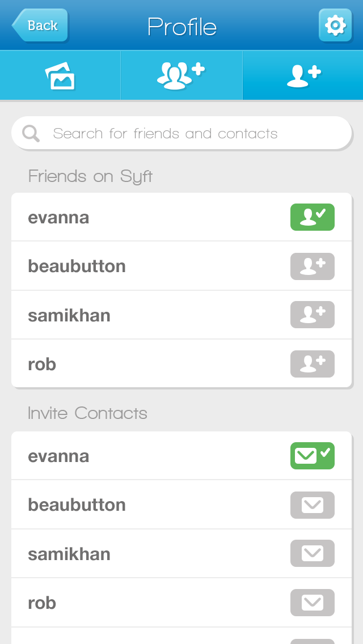This screenshot has height=644, width=363.
Task: Open settings via the gear icon
Action: tap(335, 26)
